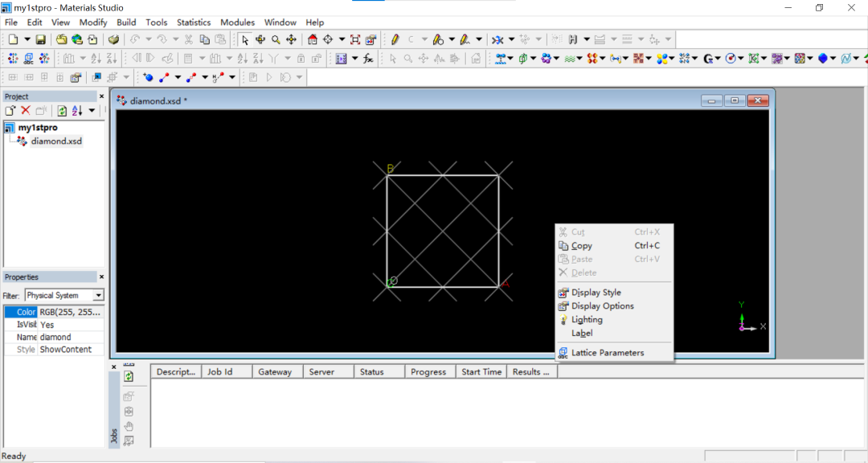Screen dimensions: 868x463
Task: Activate the Zoom magnifier tool
Action: pos(276,39)
